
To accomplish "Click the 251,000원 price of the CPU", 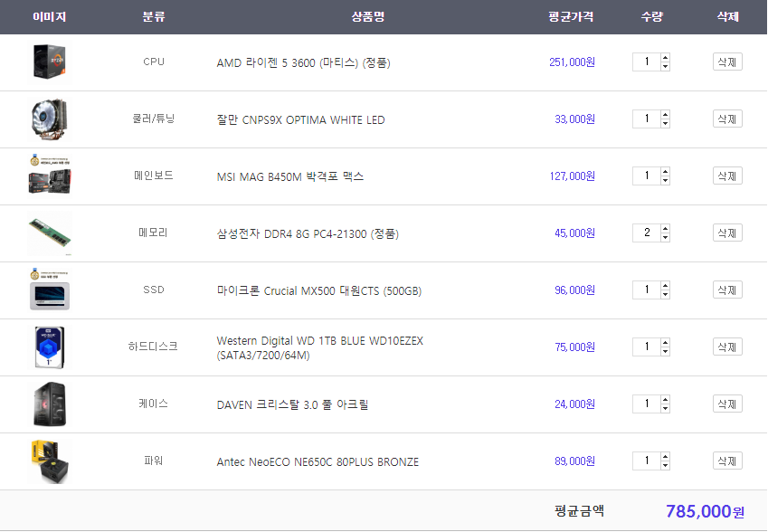I will tap(572, 62).
